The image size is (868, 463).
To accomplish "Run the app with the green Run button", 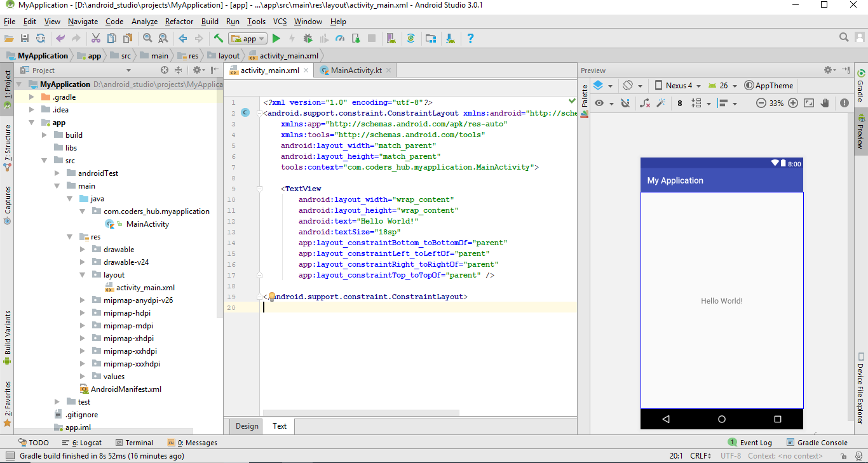I will [276, 38].
